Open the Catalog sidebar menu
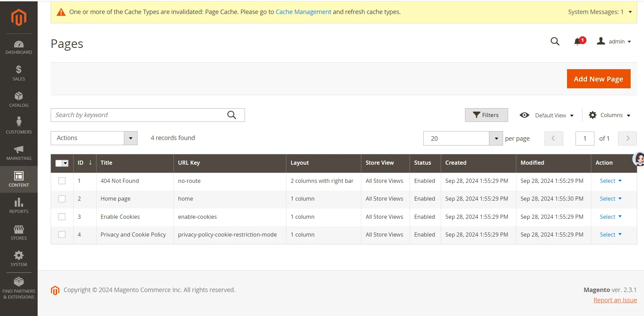The width and height of the screenshot is (644, 316). click(19, 99)
